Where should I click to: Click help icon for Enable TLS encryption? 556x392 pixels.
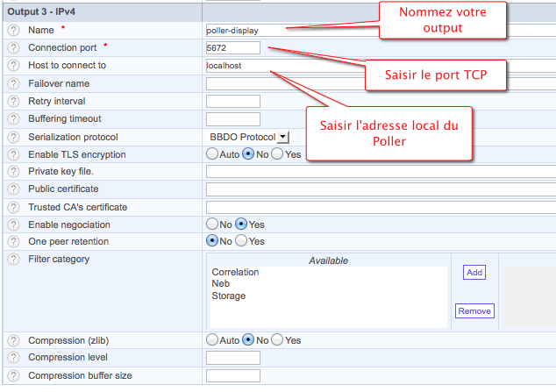click(x=13, y=154)
